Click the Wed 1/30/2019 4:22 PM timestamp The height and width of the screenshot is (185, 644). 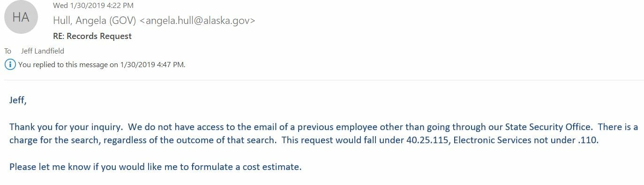93,5
